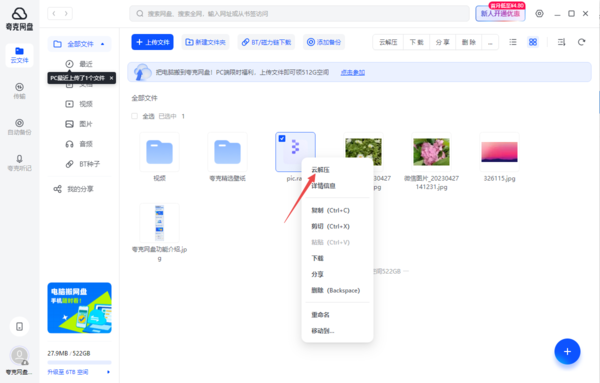600x383 pixels.
Task: Open 视频 video category in sidebar
Action: (x=79, y=104)
